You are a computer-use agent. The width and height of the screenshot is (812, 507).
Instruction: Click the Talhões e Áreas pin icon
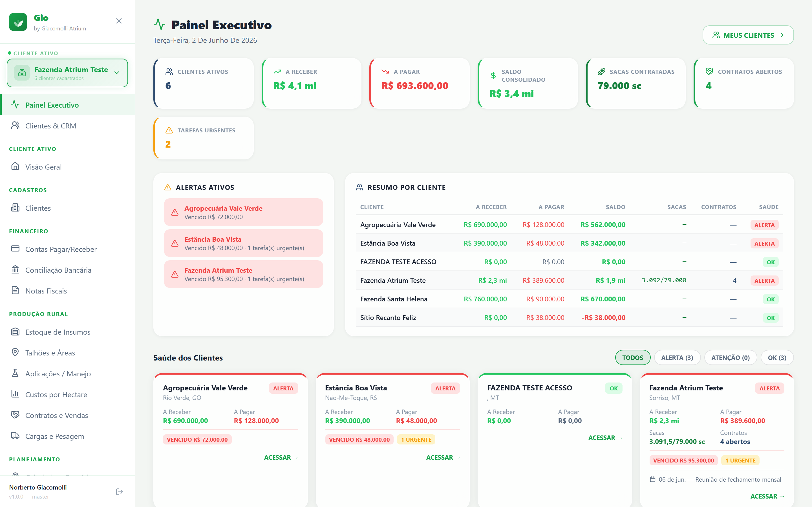point(16,352)
